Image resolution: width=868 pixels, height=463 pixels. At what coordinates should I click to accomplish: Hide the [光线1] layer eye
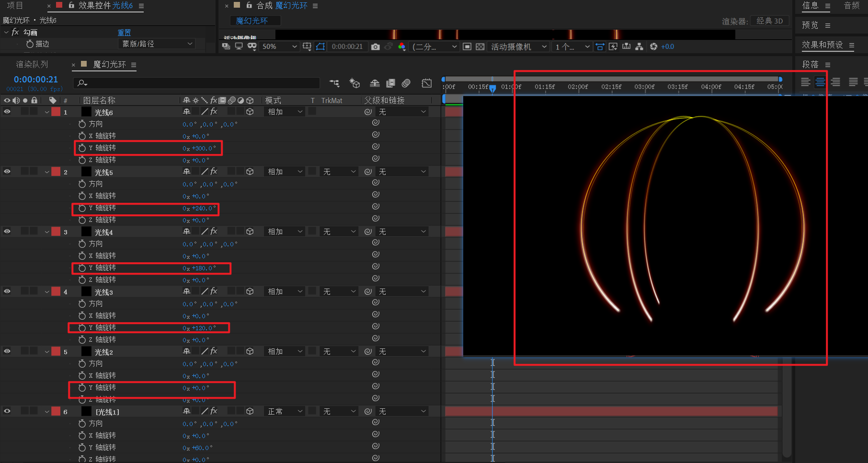[7, 411]
